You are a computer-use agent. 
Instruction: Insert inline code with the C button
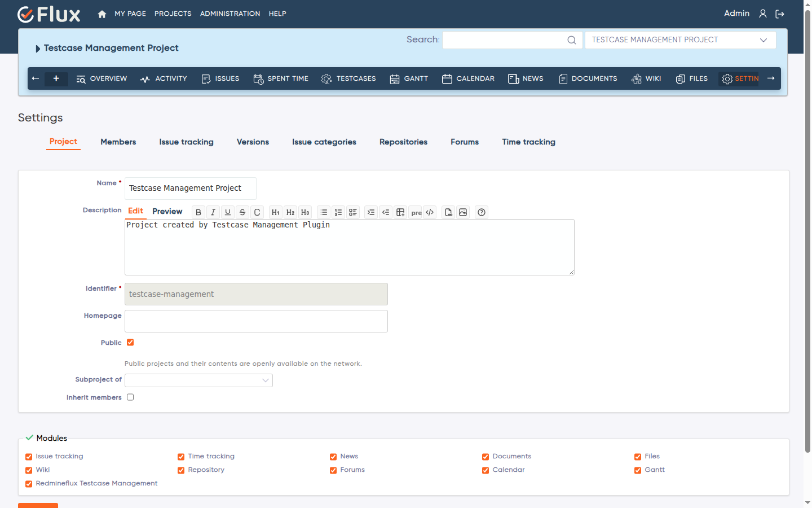[257, 212]
